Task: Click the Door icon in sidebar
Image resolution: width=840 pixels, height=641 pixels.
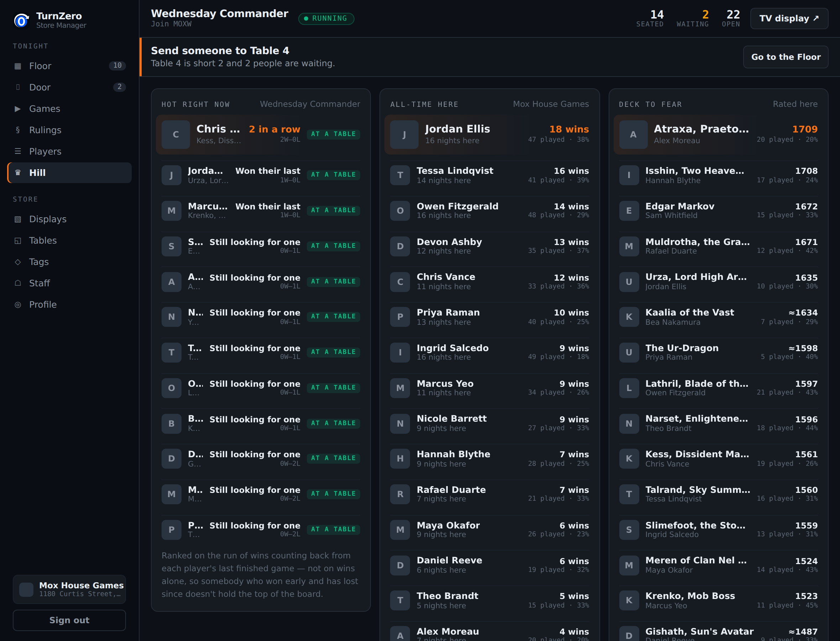Action: [x=17, y=87]
